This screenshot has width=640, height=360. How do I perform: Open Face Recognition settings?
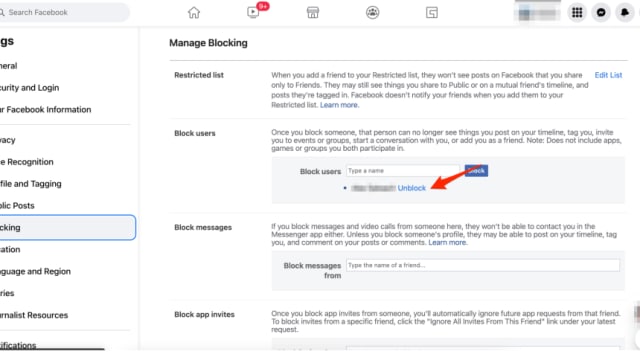[27, 162]
